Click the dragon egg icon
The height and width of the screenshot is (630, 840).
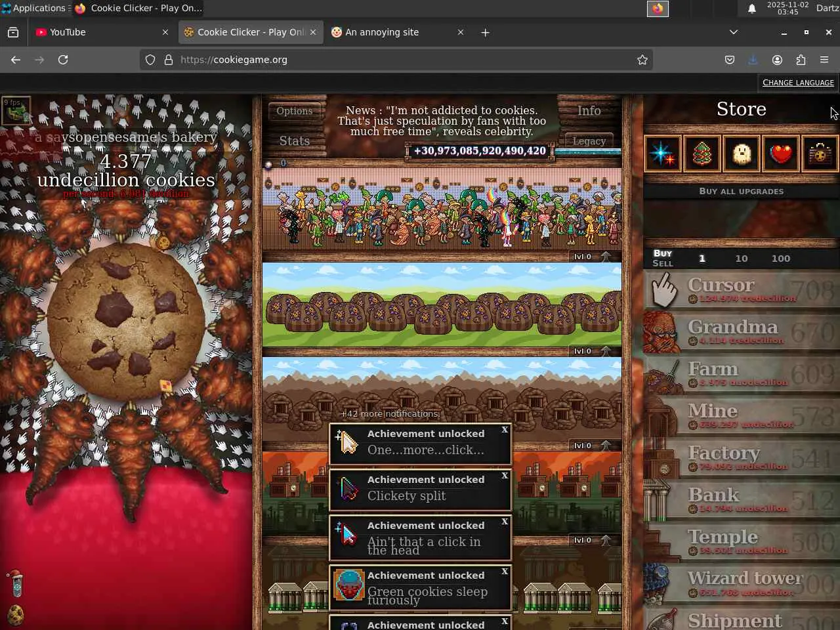(x=16, y=615)
